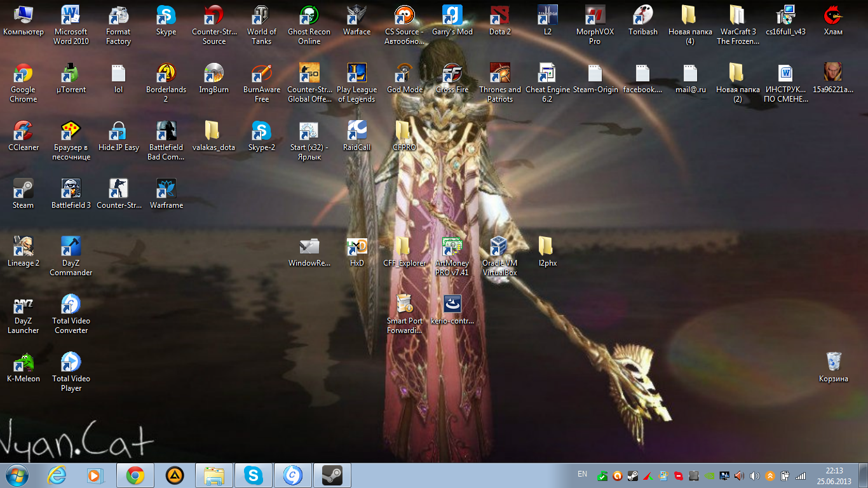This screenshot has height=488, width=868.
Task: Open the CFPRO folder
Action: click(x=405, y=135)
